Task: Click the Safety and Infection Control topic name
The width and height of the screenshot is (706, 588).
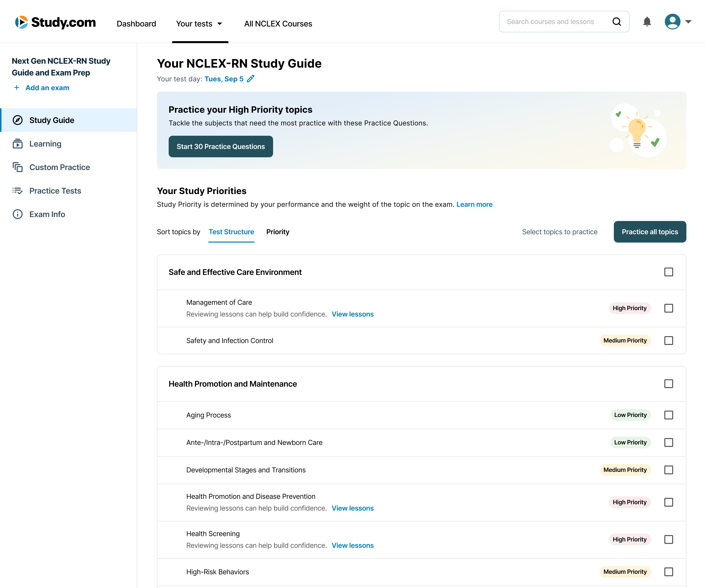Action: pyautogui.click(x=230, y=340)
